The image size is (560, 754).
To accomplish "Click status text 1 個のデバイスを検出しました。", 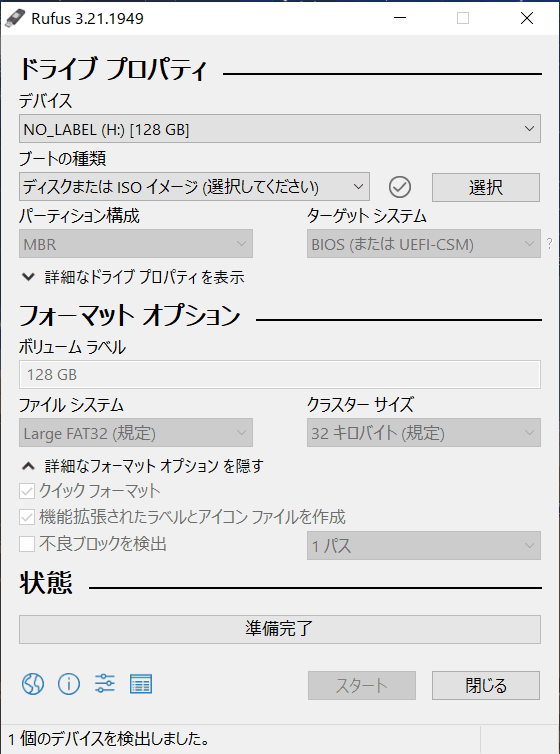I will tap(109, 739).
